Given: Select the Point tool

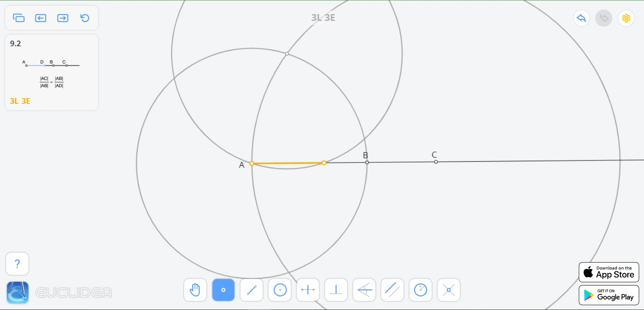Looking at the screenshot, I should (223, 290).
